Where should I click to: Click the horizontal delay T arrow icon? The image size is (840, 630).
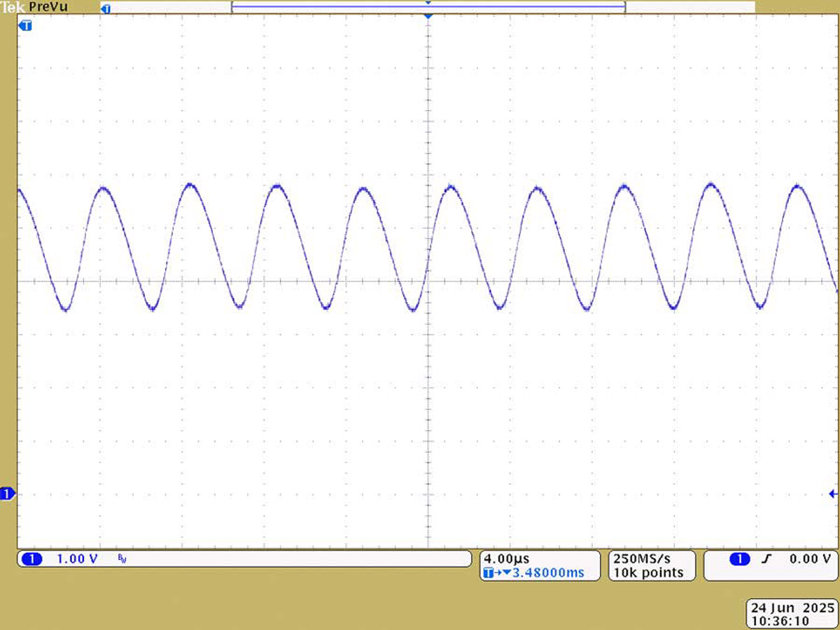(497, 573)
